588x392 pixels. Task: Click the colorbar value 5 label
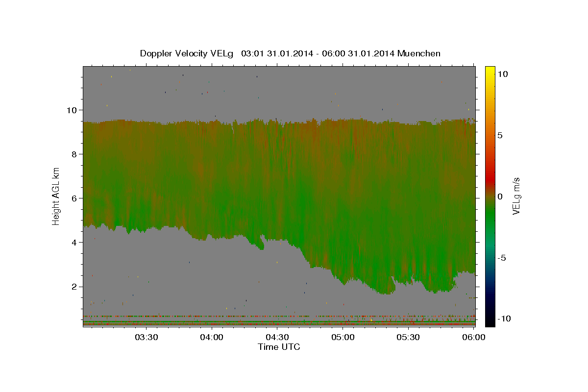point(500,135)
